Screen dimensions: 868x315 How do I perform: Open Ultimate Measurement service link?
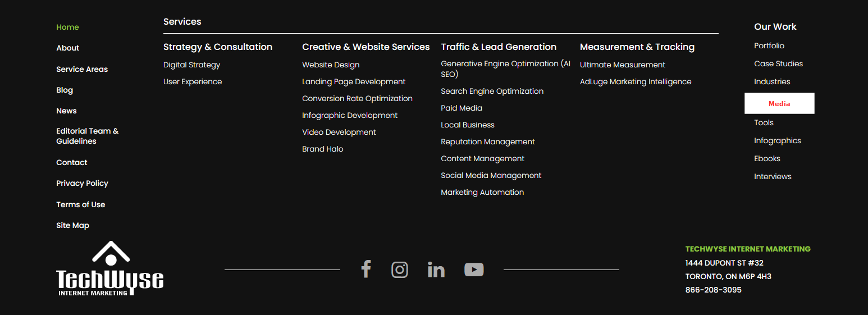coord(623,65)
